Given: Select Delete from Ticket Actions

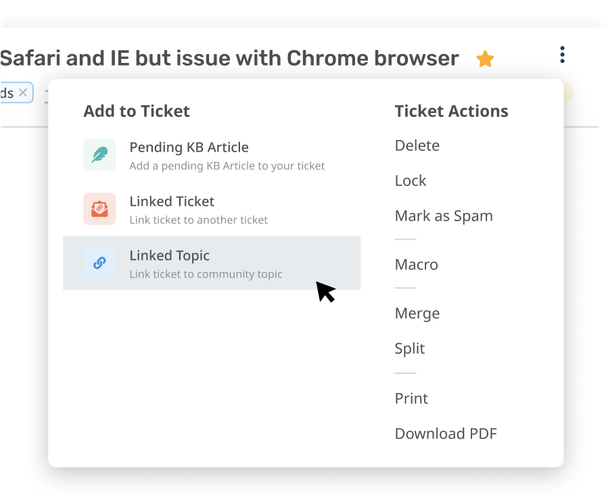Looking at the screenshot, I should pos(417,145).
